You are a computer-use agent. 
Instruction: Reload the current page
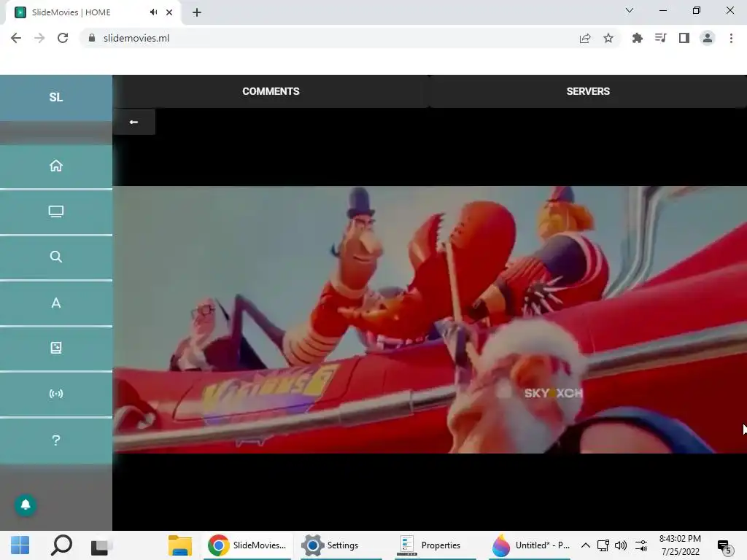pyautogui.click(x=63, y=38)
